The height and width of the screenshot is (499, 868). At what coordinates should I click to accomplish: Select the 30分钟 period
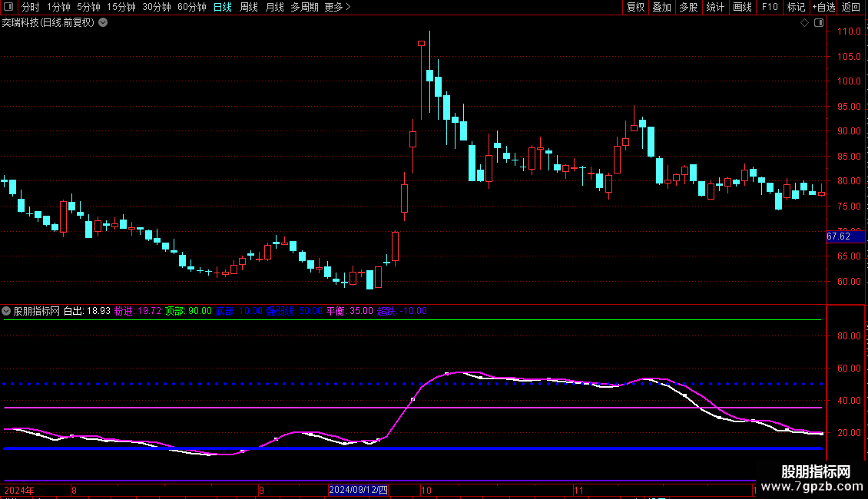pyautogui.click(x=157, y=7)
